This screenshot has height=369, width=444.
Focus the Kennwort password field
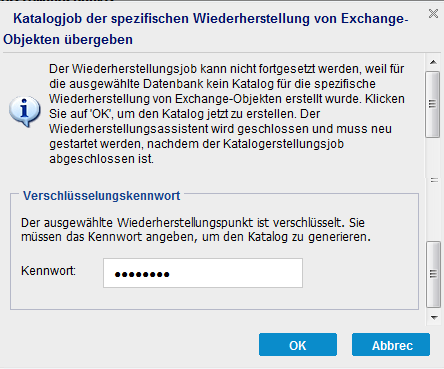203,273
